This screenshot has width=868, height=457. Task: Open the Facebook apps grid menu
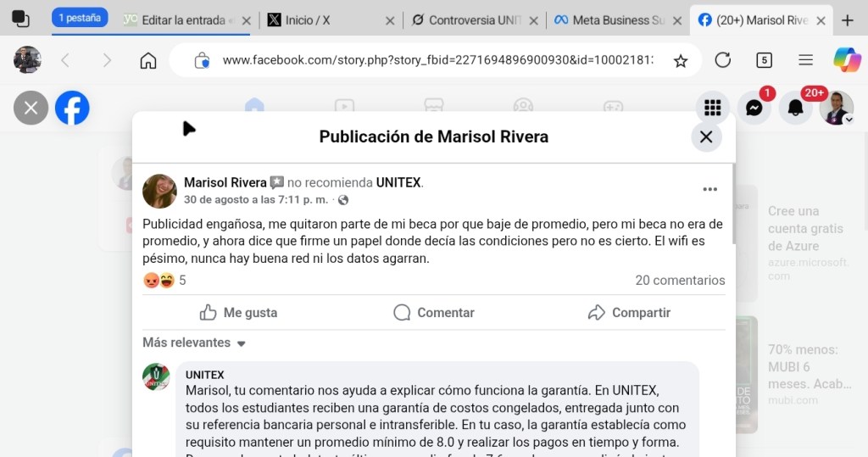713,108
